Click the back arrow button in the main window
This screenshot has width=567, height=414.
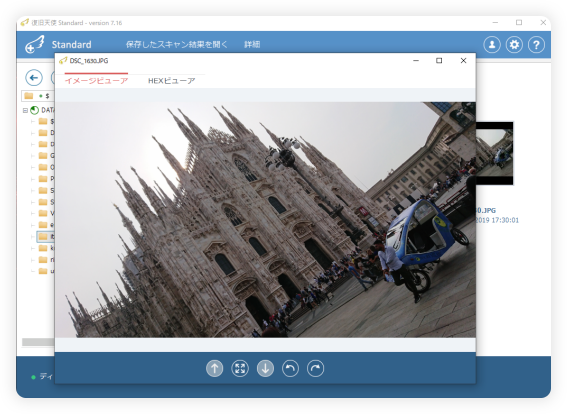34,77
